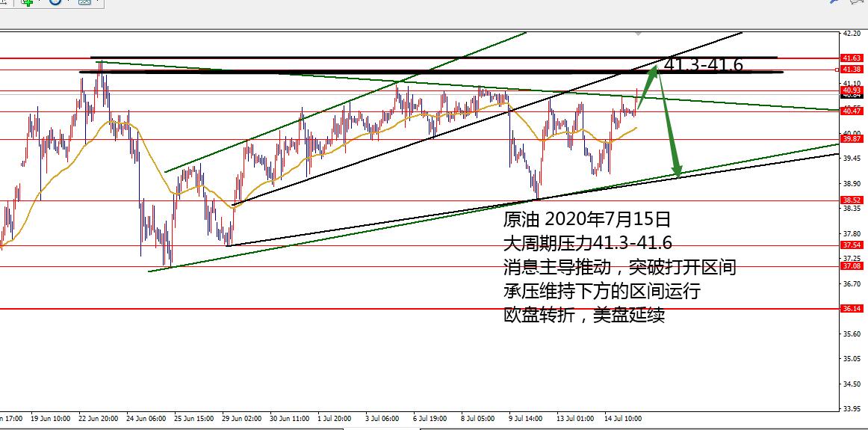This screenshot has height=430, width=868.
Task: Open the Indicators list green plus icon
Action: (x=26, y=3)
